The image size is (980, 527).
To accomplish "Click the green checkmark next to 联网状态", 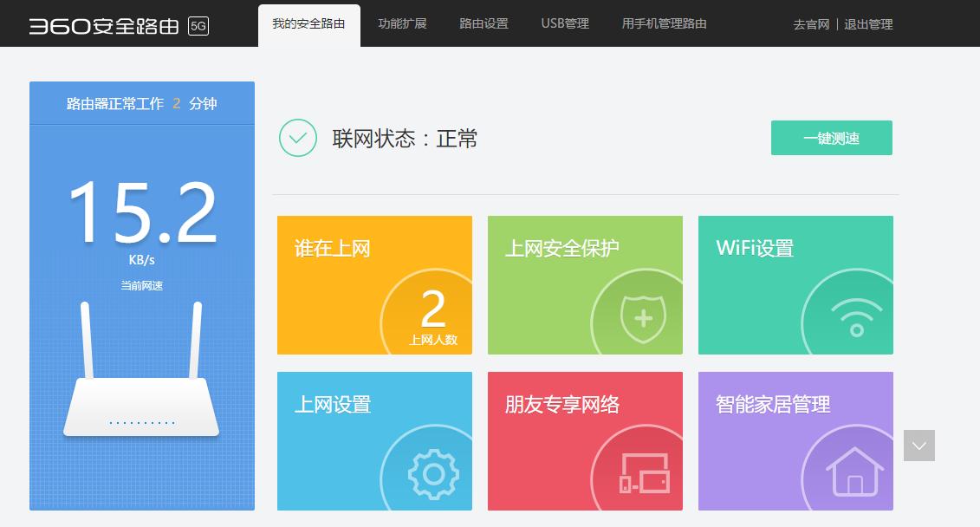I will (x=297, y=138).
